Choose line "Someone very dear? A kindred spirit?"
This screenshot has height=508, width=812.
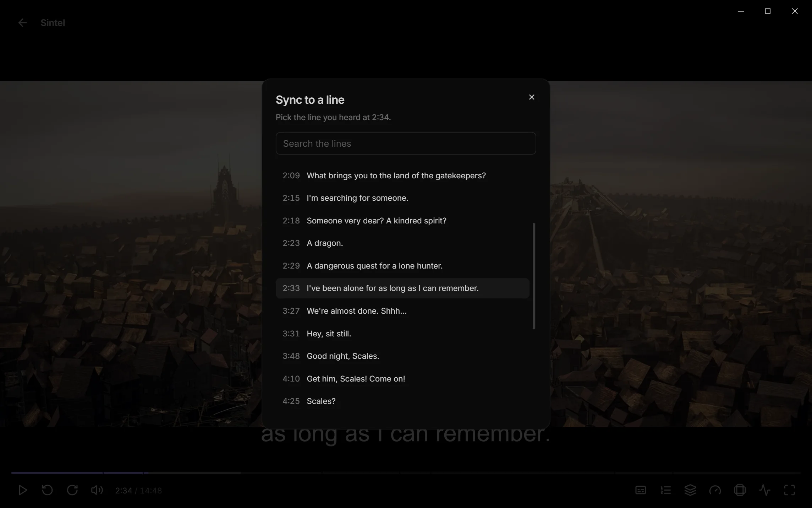(402, 221)
